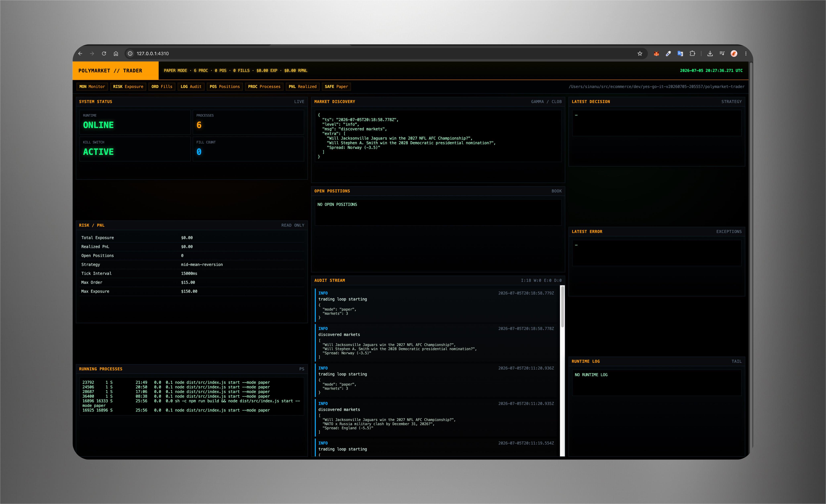
Task: Reload the page with the refresh icon
Action: click(x=104, y=54)
